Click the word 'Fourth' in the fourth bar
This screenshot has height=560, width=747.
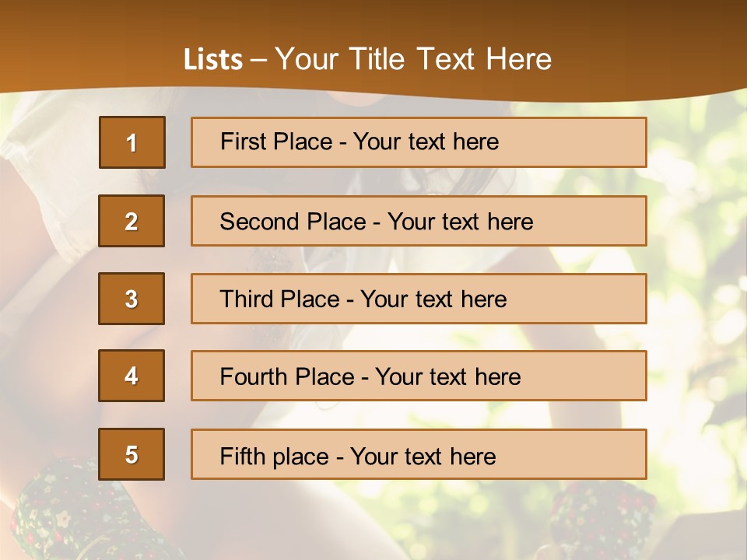coord(253,376)
